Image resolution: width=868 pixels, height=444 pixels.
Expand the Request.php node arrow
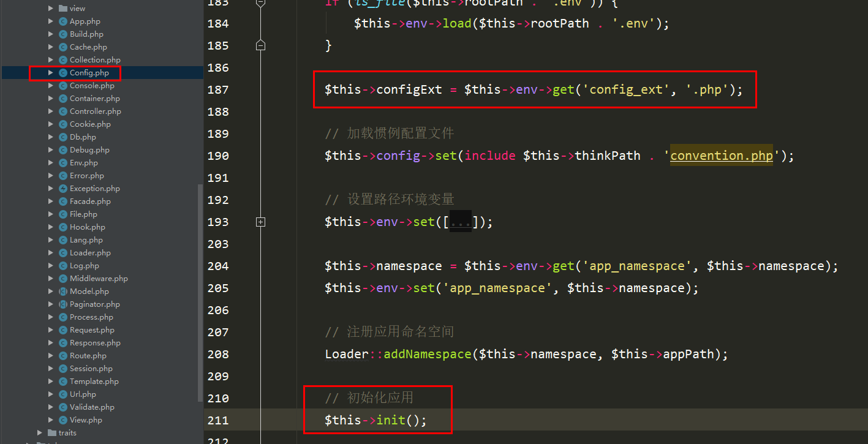tap(51, 330)
